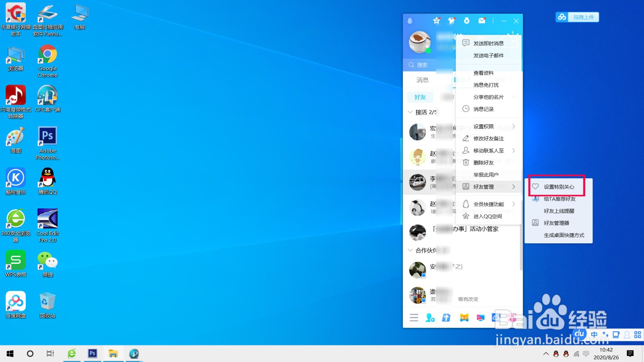Image resolution: width=644 pixels, height=362 pixels.
Task: Click the 拖拽上传 Baidu Netdisk widget
Action: point(577,17)
